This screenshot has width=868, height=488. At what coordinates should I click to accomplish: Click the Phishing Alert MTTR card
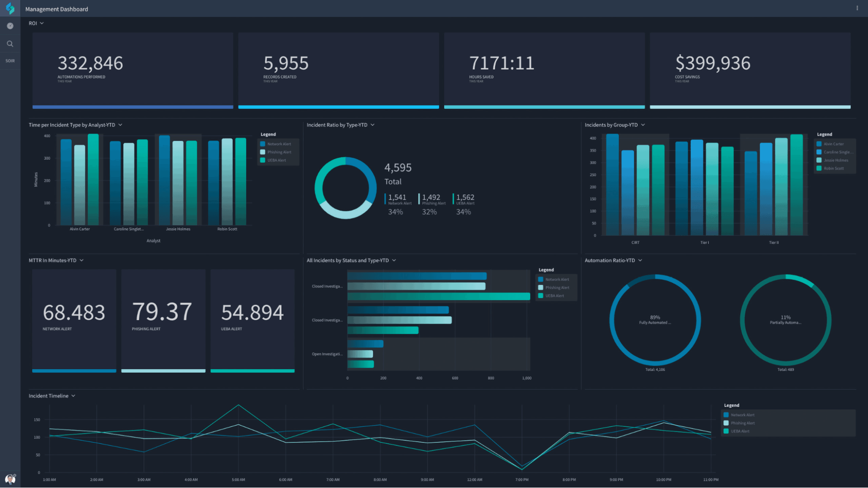pos(163,320)
